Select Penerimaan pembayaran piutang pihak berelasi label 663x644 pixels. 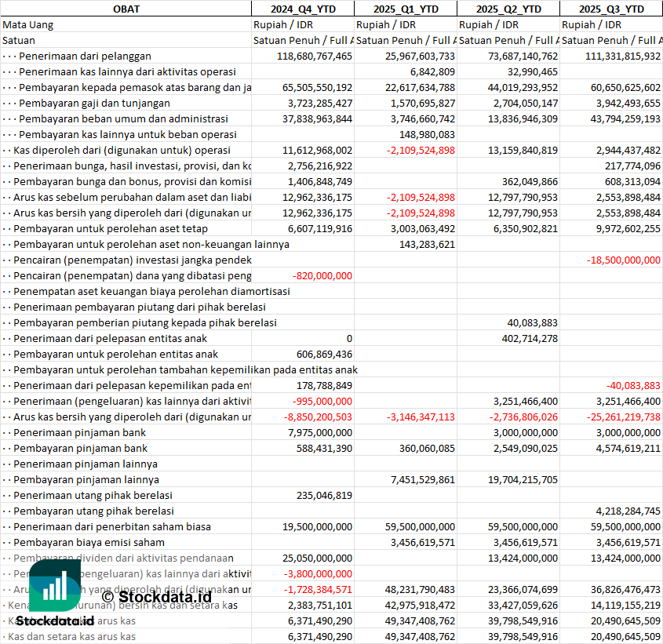(140, 307)
